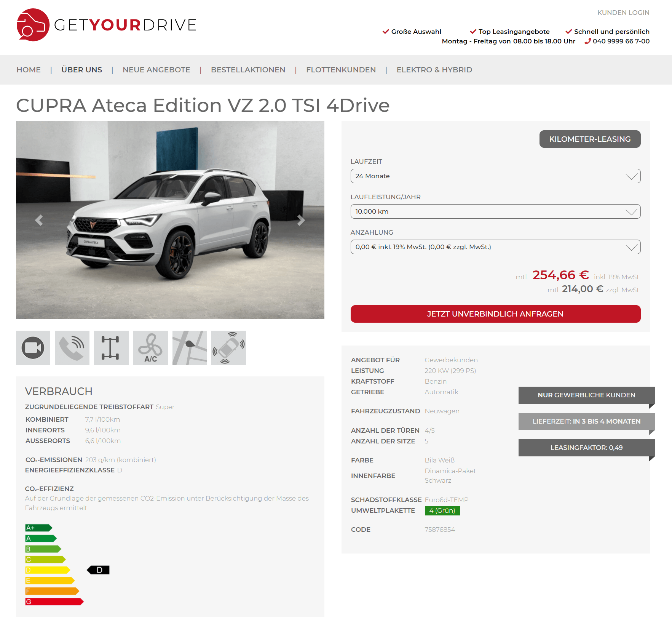Click the 220 KW (299 PS) value
The image size is (672, 624).
coord(450,371)
